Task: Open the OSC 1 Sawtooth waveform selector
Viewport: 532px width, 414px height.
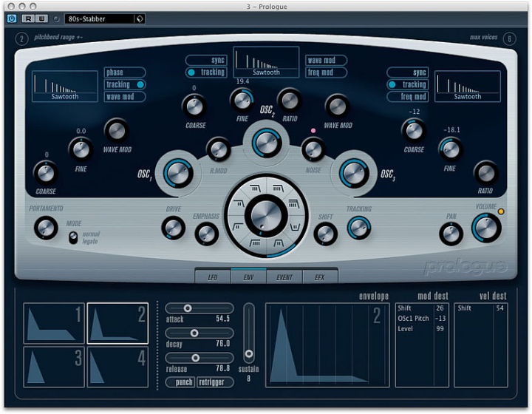Action: [65, 86]
